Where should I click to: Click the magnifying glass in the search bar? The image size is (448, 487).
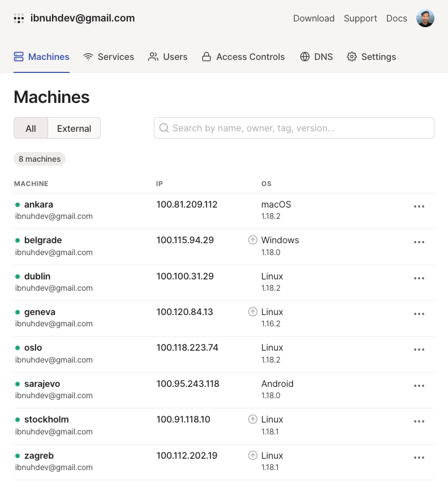coord(164,128)
